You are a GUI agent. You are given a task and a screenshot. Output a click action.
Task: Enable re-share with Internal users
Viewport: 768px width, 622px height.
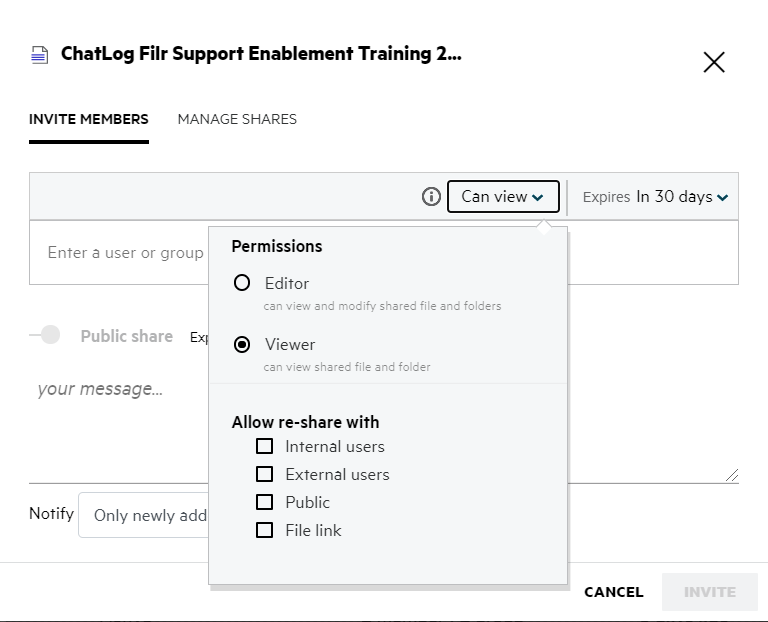coord(265,446)
